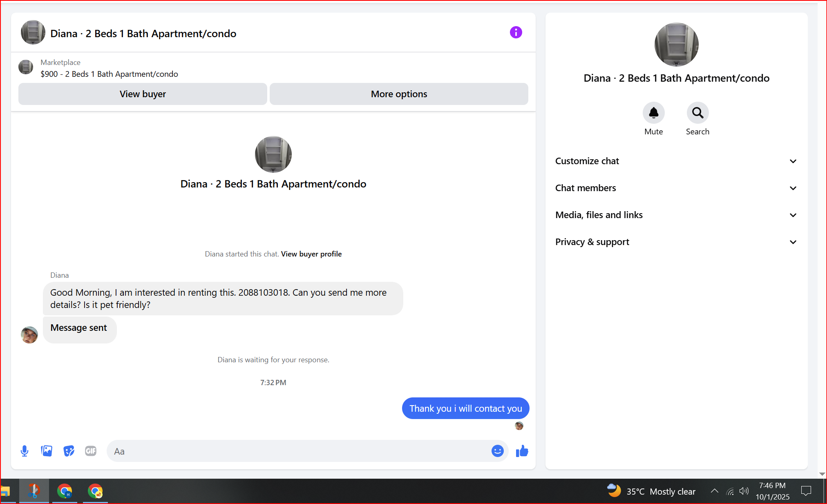
Task: Click header listing thumbnail avatar
Action: pos(33,32)
